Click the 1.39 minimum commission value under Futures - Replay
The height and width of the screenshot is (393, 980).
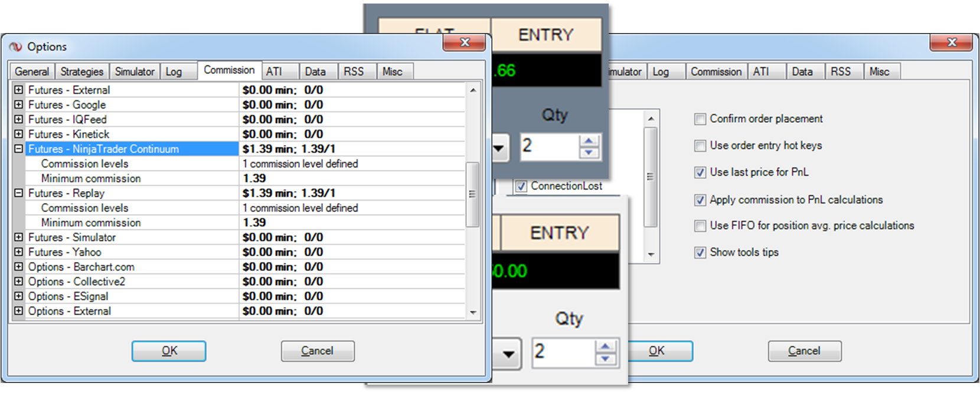click(x=254, y=222)
